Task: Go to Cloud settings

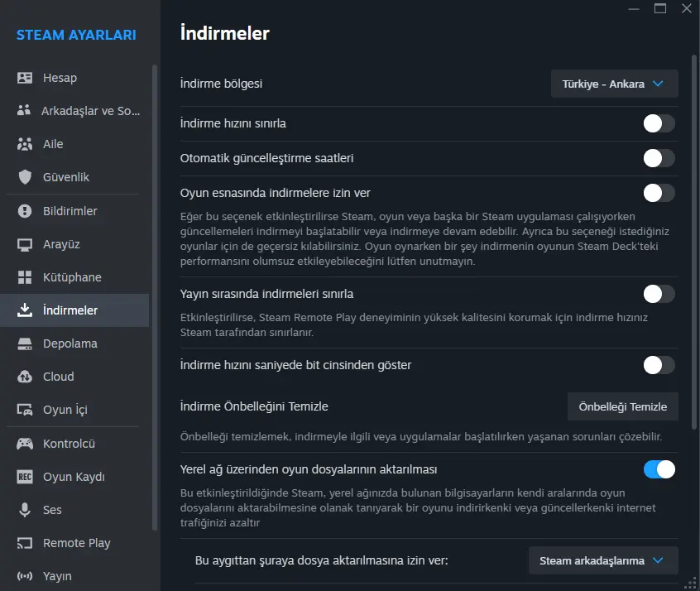Action: coord(74,377)
